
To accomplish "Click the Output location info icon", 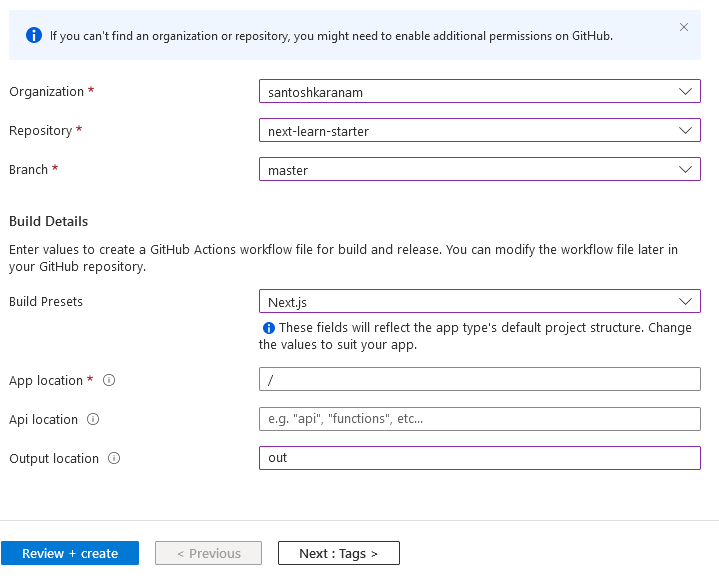I will click(114, 459).
